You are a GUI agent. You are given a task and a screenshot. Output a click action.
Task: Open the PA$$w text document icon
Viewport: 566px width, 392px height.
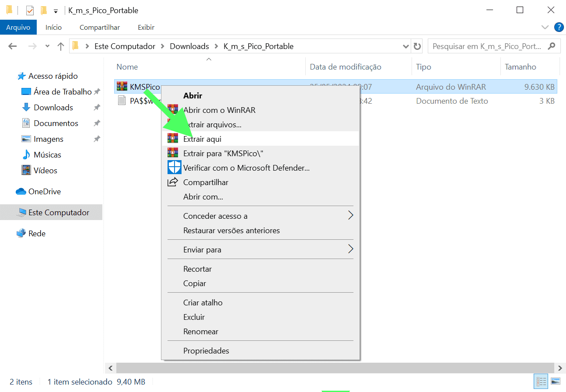click(x=122, y=100)
